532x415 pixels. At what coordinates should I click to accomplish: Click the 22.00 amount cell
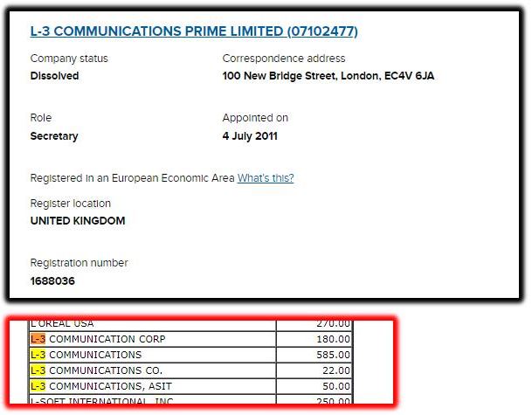tap(314, 370)
